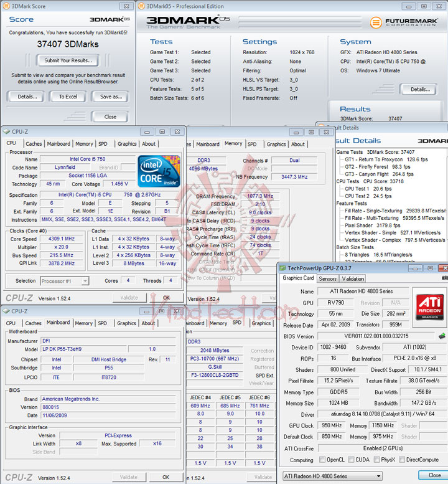Click the Intel Core i5 logo in CPU-Z

pyautogui.click(x=159, y=171)
